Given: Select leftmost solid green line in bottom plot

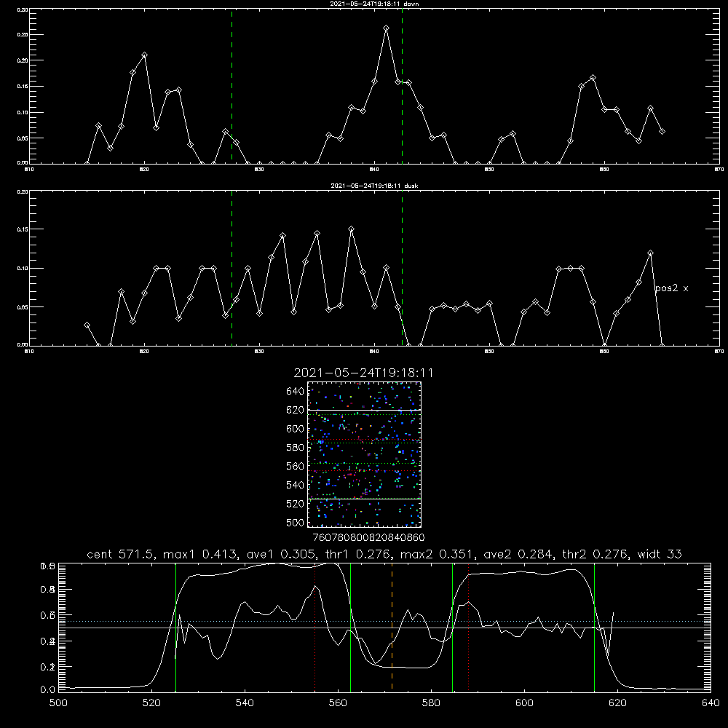Looking at the screenshot, I should (x=175, y=627).
